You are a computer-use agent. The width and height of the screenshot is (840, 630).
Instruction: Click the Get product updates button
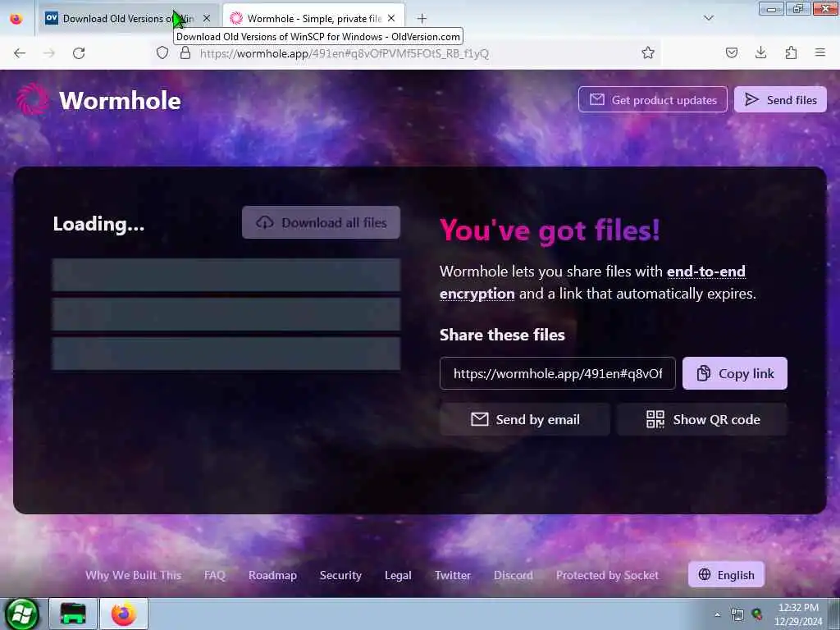tap(652, 99)
